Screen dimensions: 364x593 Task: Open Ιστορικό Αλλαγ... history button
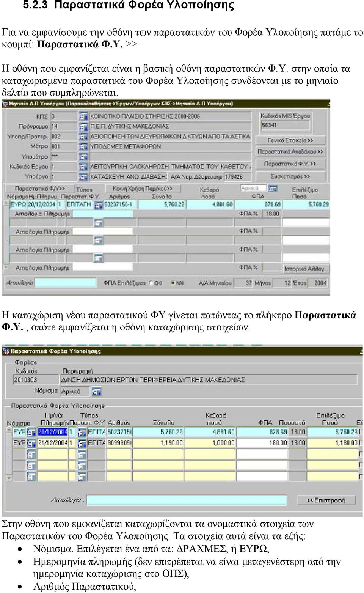(x=306, y=269)
